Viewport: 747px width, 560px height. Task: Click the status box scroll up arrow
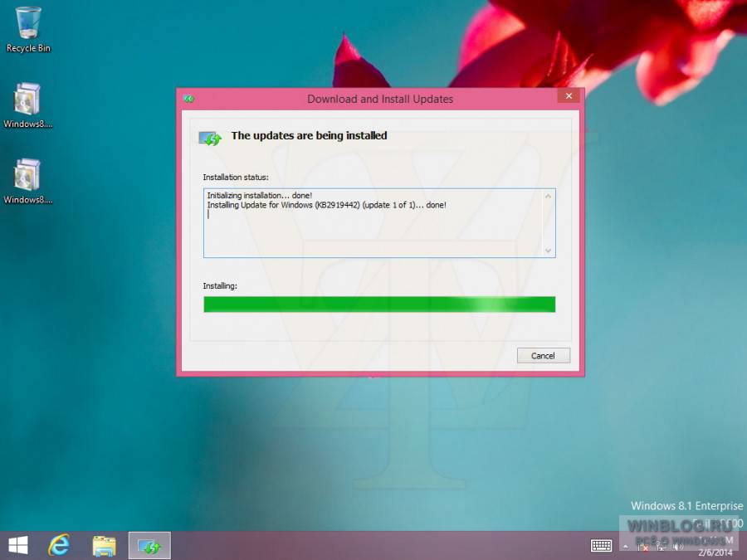coord(548,196)
